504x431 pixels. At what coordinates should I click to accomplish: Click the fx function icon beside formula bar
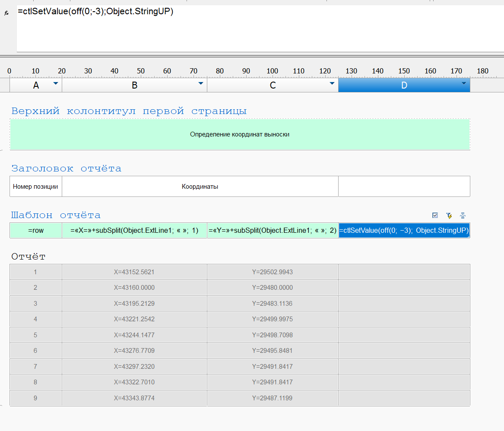pyautogui.click(x=6, y=13)
